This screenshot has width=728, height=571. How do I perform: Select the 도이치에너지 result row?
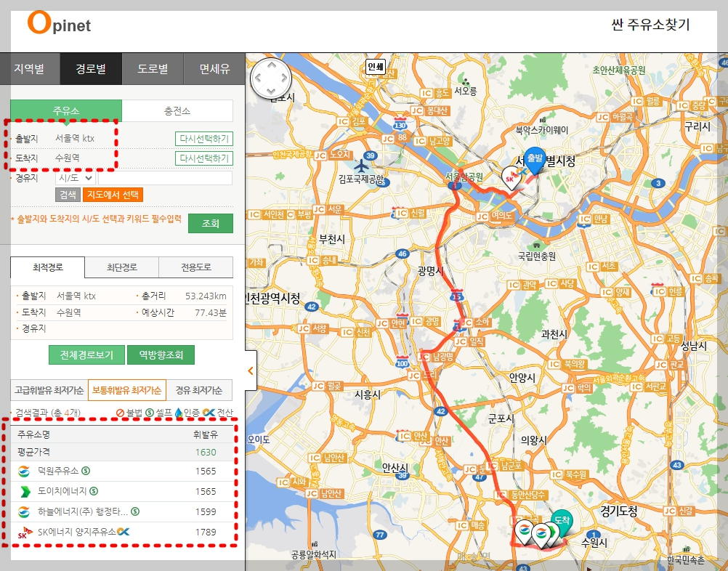pos(122,491)
